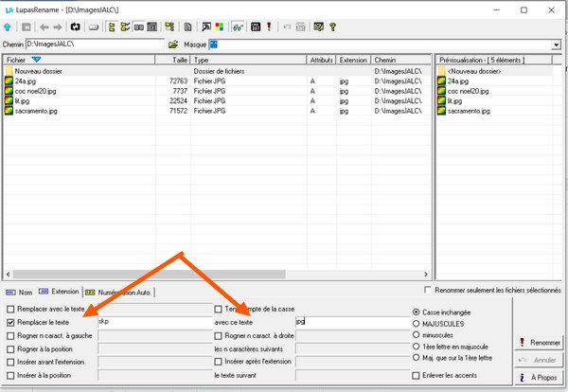Select 'MAJUSCULES' radio option
The image size is (568, 392).
tap(417, 324)
